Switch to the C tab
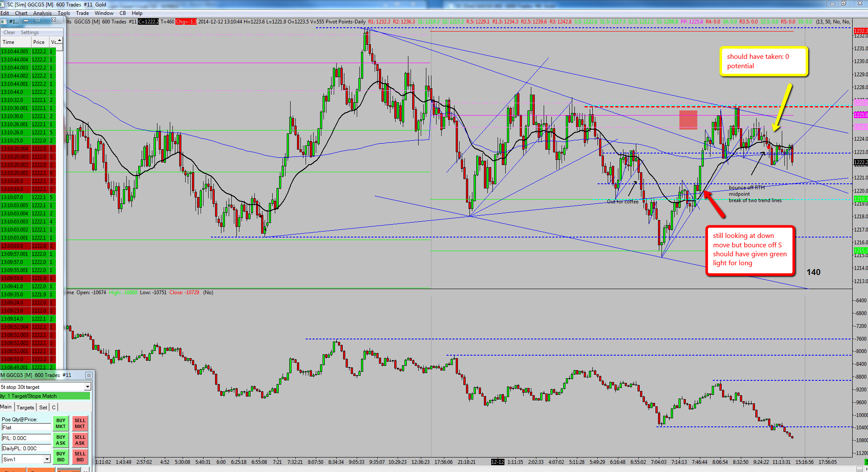 tap(54, 407)
